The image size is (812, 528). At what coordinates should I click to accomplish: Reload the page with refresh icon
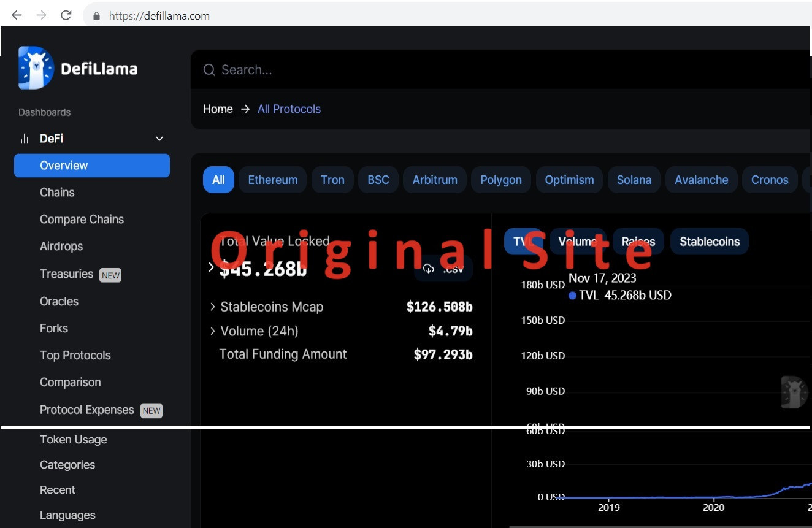point(66,15)
